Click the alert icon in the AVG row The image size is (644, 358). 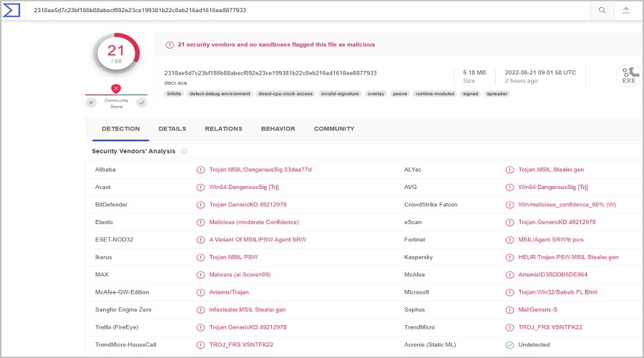(x=509, y=188)
